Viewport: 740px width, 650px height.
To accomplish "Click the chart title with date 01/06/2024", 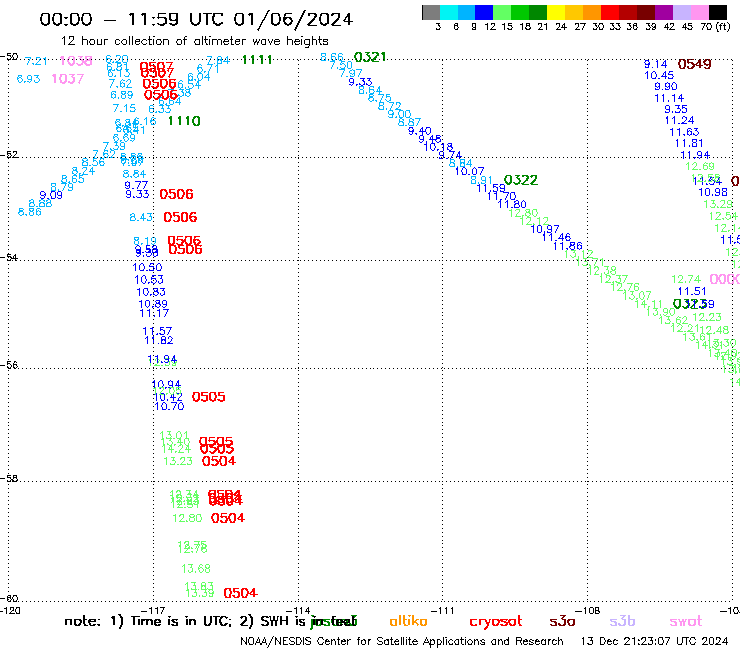I will pos(196,19).
